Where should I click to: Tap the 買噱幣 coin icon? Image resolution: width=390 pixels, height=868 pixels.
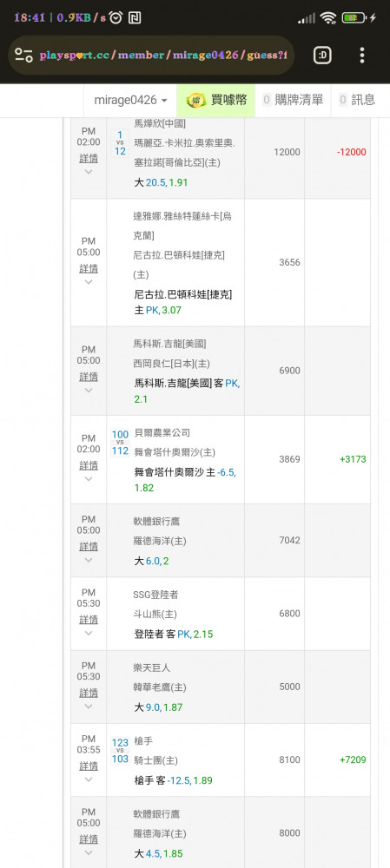click(195, 100)
